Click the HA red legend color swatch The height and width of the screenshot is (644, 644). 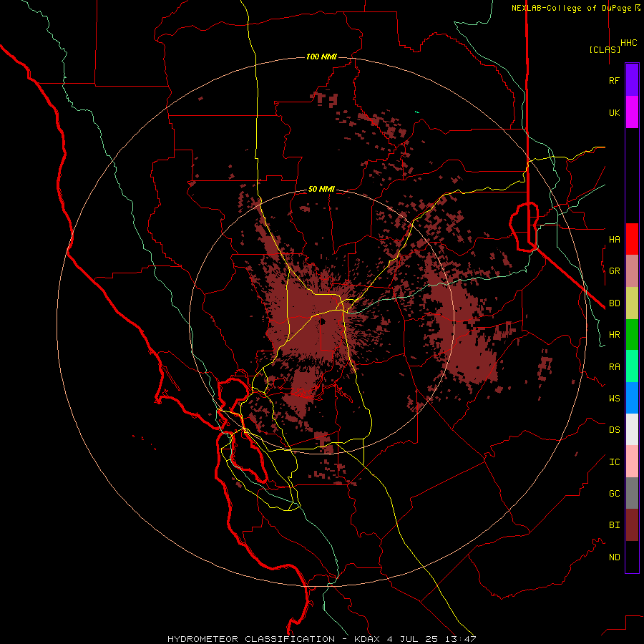[x=632, y=239]
